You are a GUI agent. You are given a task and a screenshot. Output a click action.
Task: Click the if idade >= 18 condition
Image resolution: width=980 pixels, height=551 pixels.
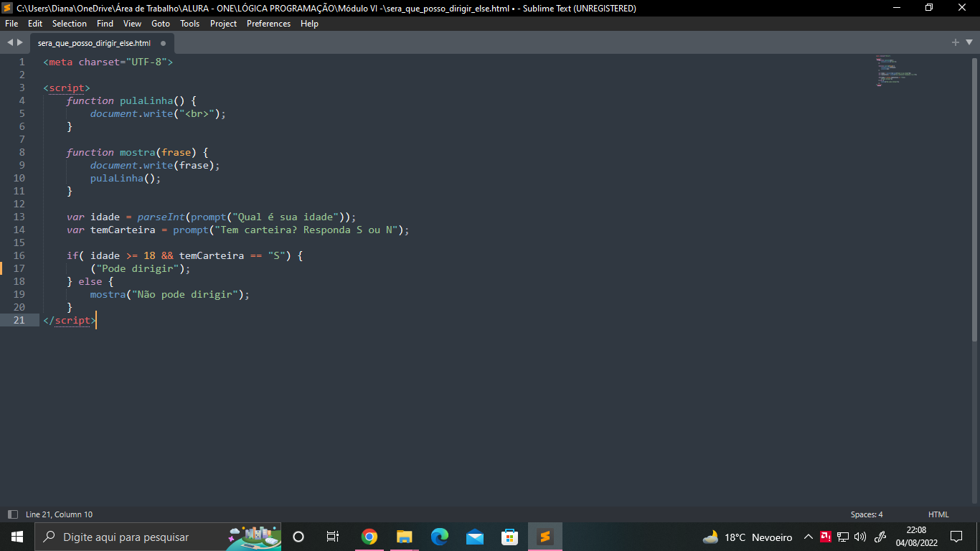[x=184, y=255]
